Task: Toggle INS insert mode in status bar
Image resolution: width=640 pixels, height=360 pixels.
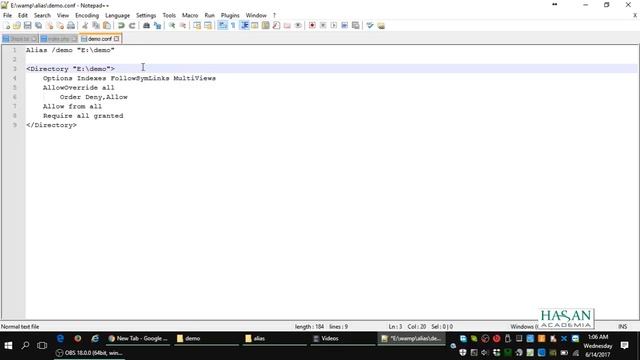Action: coord(622,327)
